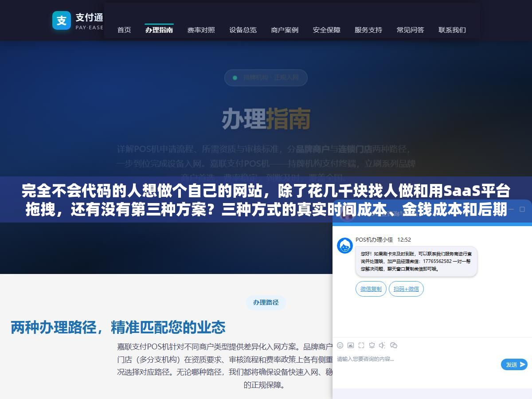532x399 pixels.
Task: Toggle the chat sound speaker icon
Action: coord(382,345)
